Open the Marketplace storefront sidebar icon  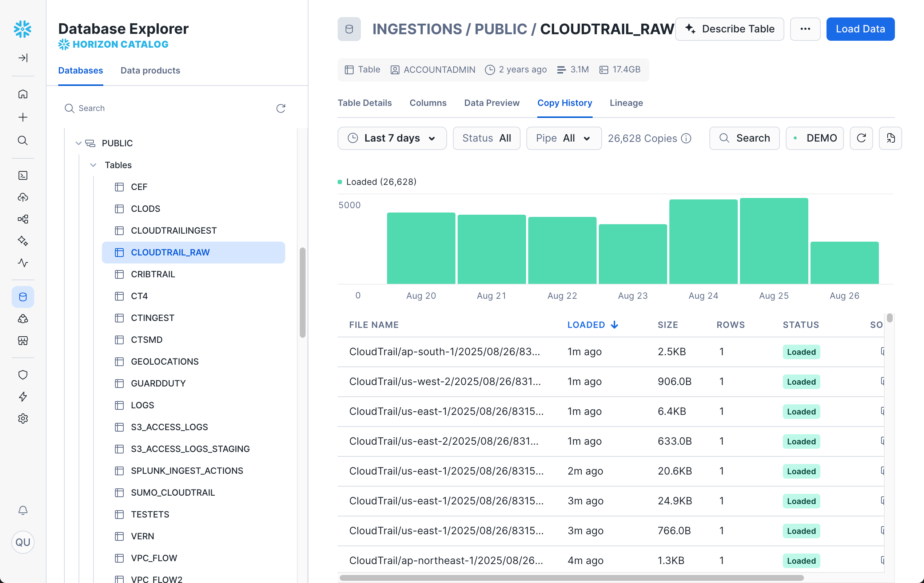pos(23,341)
